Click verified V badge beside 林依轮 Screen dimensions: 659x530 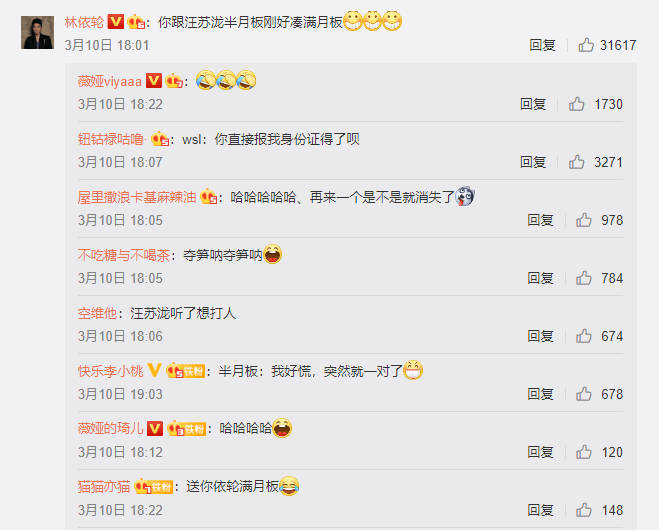[x=116, y=21]
